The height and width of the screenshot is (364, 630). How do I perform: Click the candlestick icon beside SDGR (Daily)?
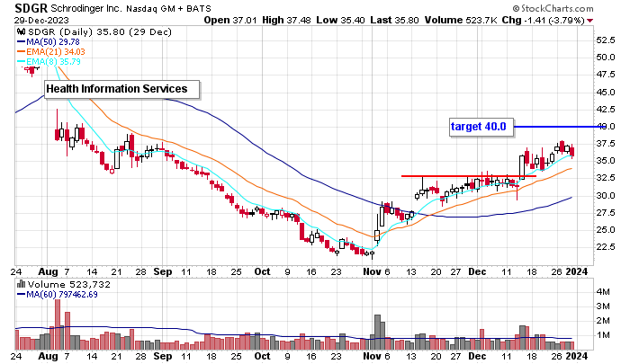22,31
